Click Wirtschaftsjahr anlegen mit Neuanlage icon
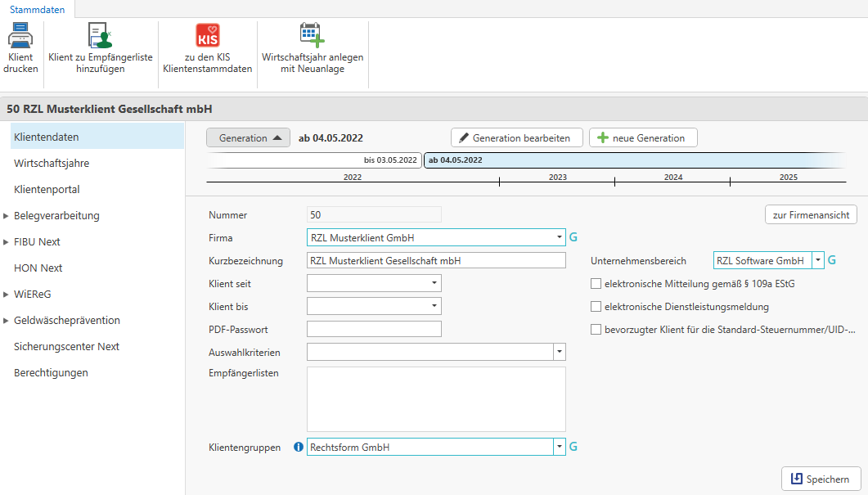The height and width of the screenshot is (495, 868). [x=312, y=36]
